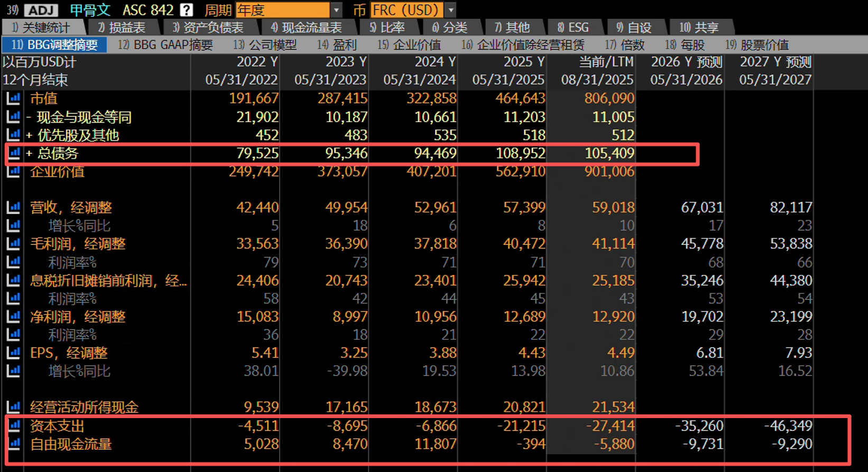Image resolution: width=868 pixels, height=472 pixels.
Task: Open chart icon for 总债务 row
Action: tap(14, 153)
